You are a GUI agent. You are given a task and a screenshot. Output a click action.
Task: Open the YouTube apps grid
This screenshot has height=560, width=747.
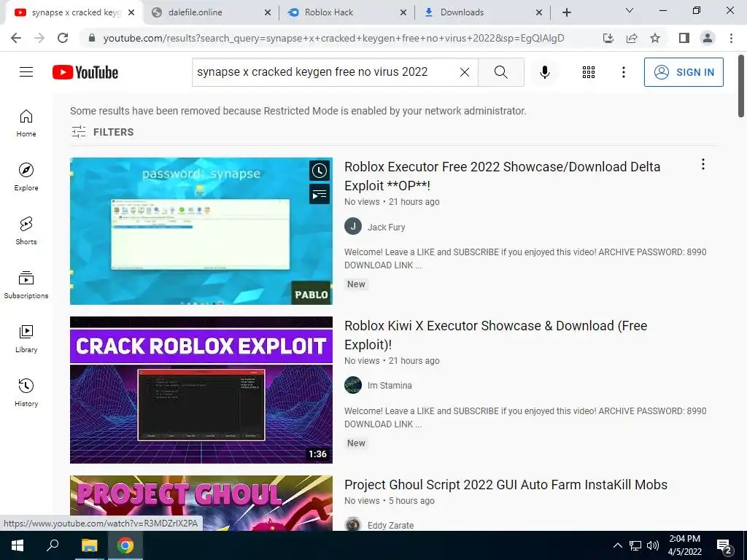click(x=589, y=72)
